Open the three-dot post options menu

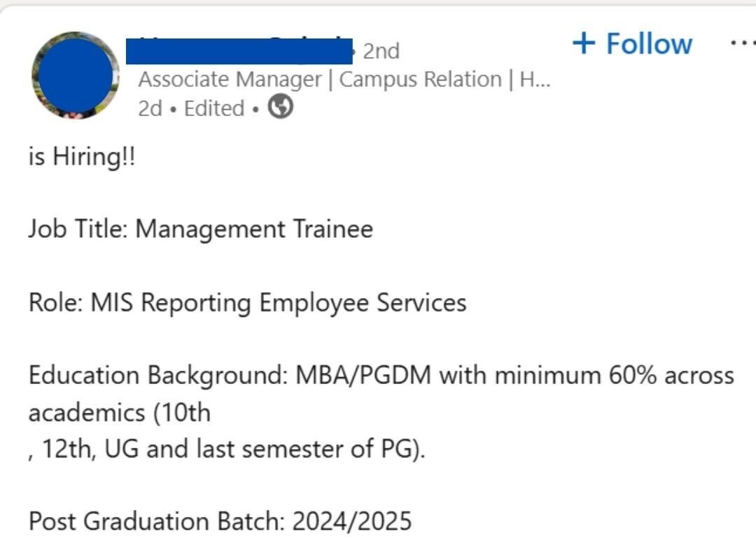(x=741, y=43)
